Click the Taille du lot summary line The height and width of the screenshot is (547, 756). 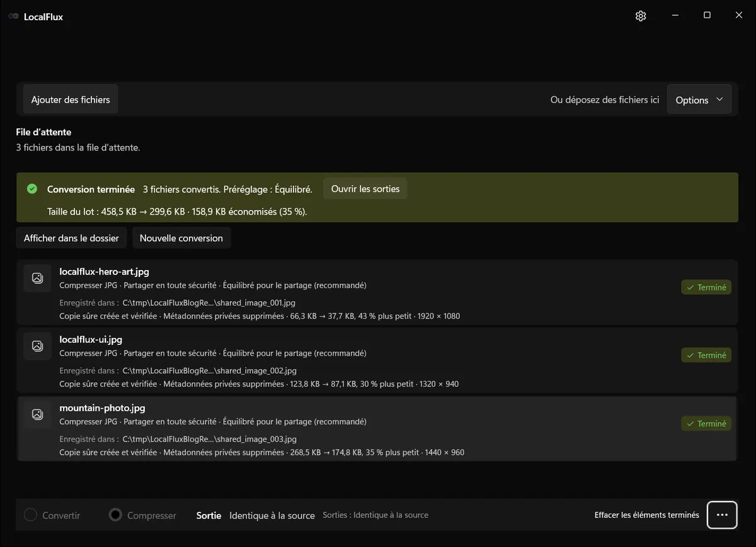(x=177, y=211)
